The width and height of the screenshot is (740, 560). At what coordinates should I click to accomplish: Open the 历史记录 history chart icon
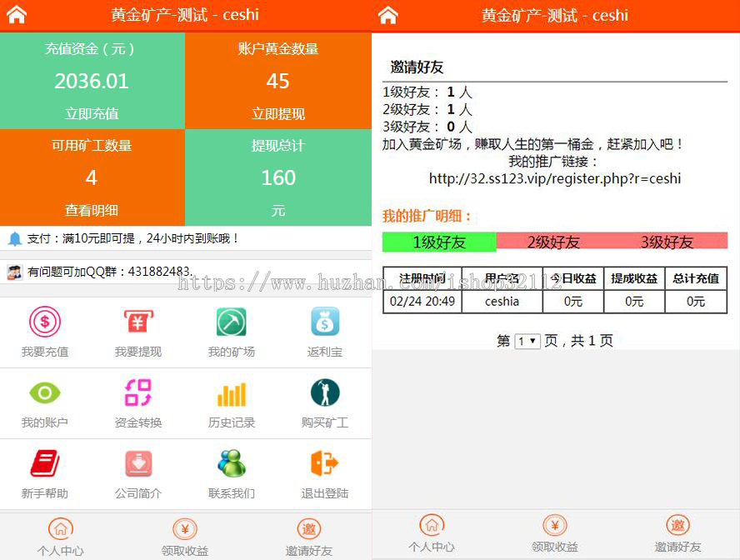tap(231, 392)
